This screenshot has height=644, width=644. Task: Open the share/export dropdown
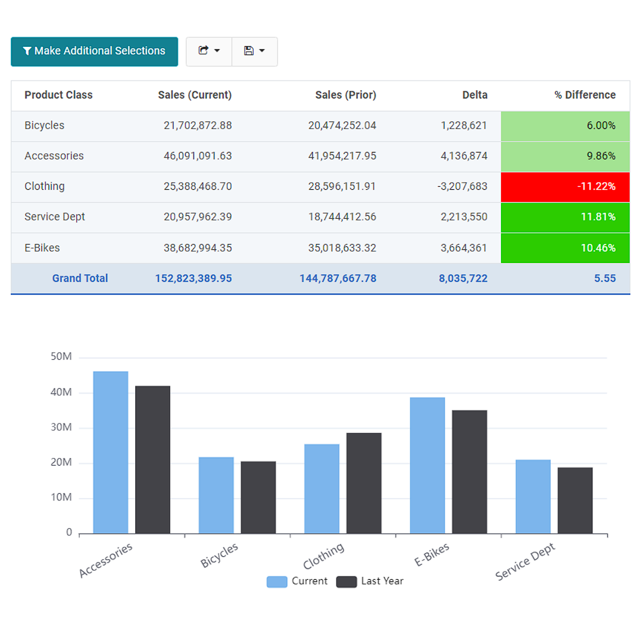tap(208, 52)
